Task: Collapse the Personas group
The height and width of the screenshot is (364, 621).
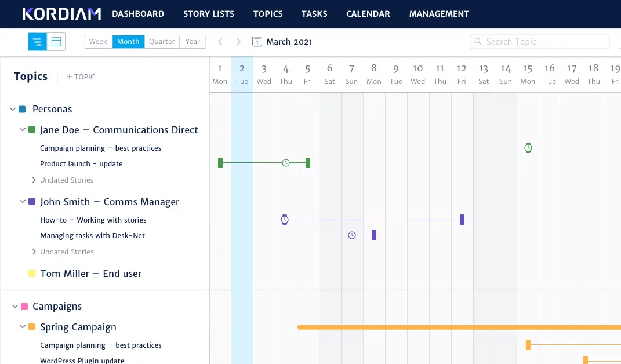Action: tap(12, 109)
